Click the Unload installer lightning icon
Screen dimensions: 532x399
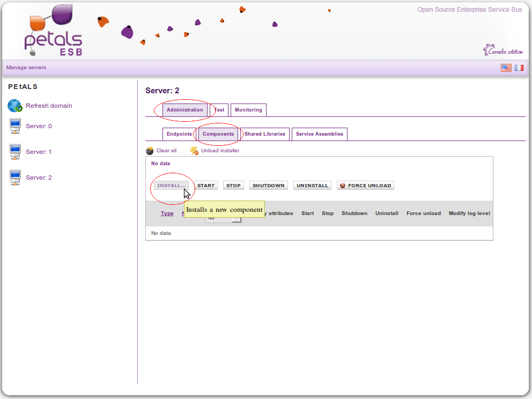point(194,151)
